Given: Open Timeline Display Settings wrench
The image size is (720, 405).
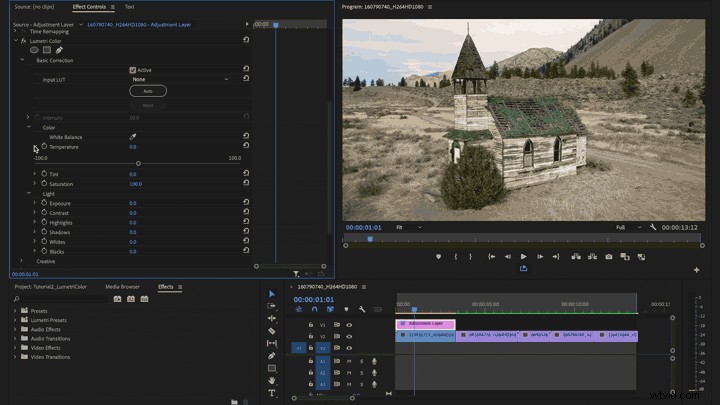Looking at the screenshot, I should [x=362, y=309].
